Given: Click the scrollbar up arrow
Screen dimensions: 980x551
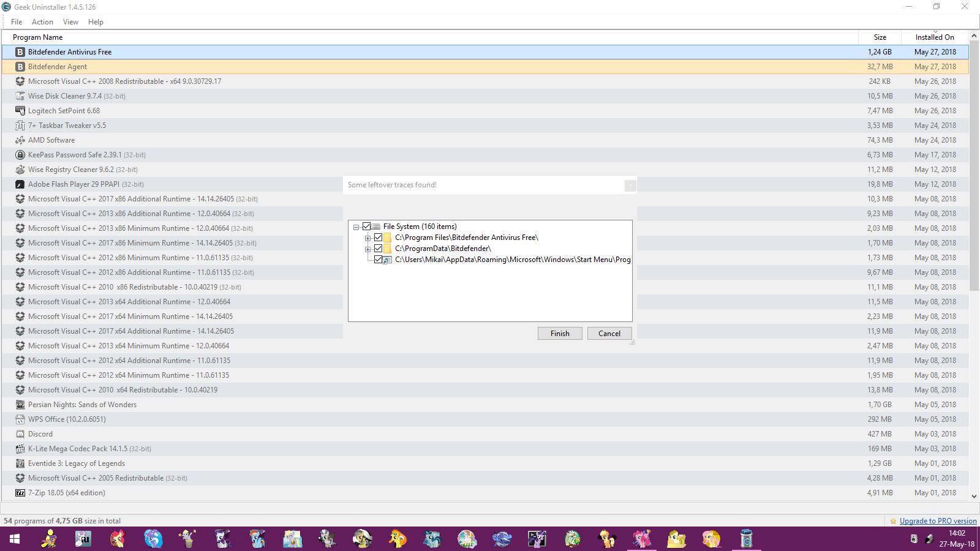Looking at the screenshot, I should click(x=974, y=36).
